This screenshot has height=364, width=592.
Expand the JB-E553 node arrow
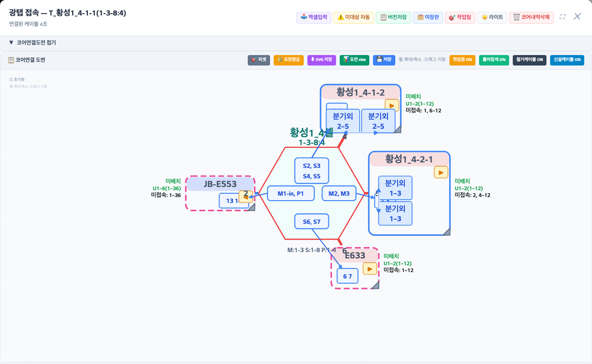(246, 197)
